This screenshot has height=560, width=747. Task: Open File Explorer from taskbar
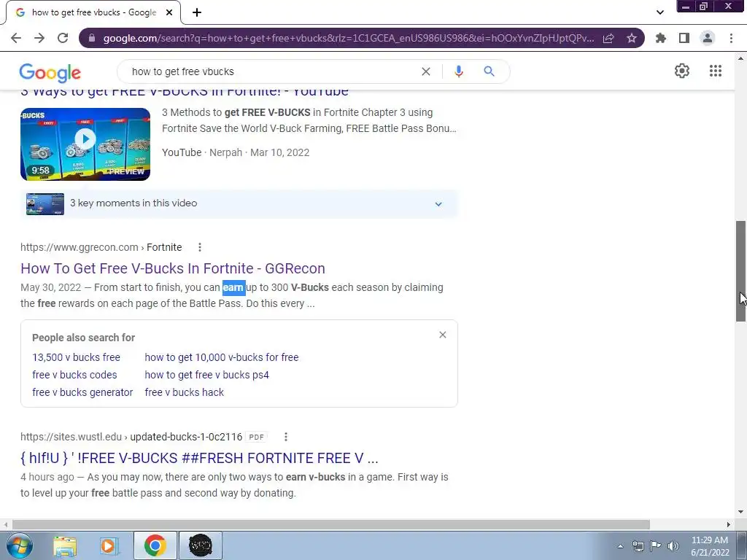click(65, 545)
